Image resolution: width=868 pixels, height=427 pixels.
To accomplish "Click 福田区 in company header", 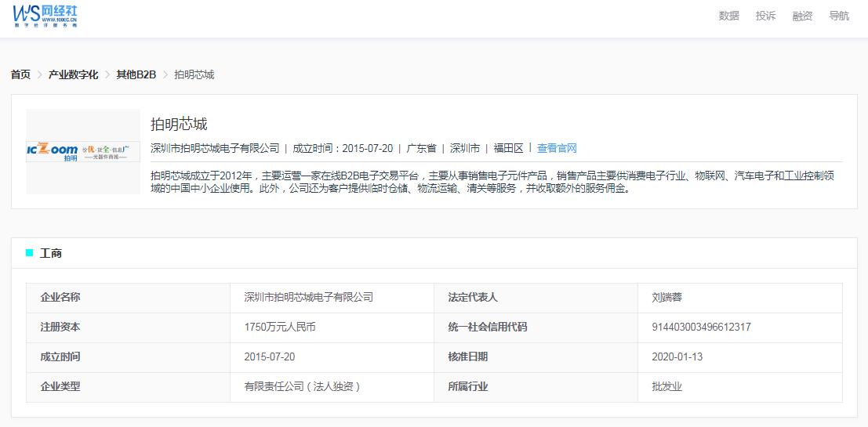I will coord(509,148).
